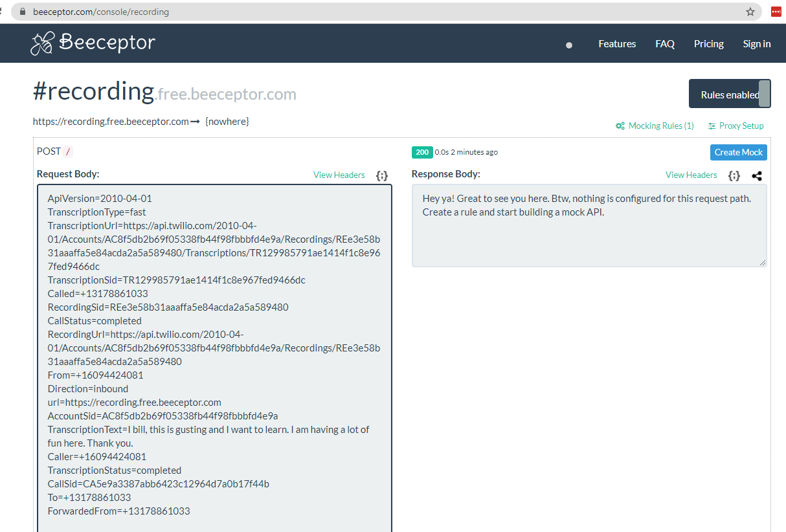Click Sign in
Image resolution: width=786 pixels, height=532 pixels.
point(757,44)
